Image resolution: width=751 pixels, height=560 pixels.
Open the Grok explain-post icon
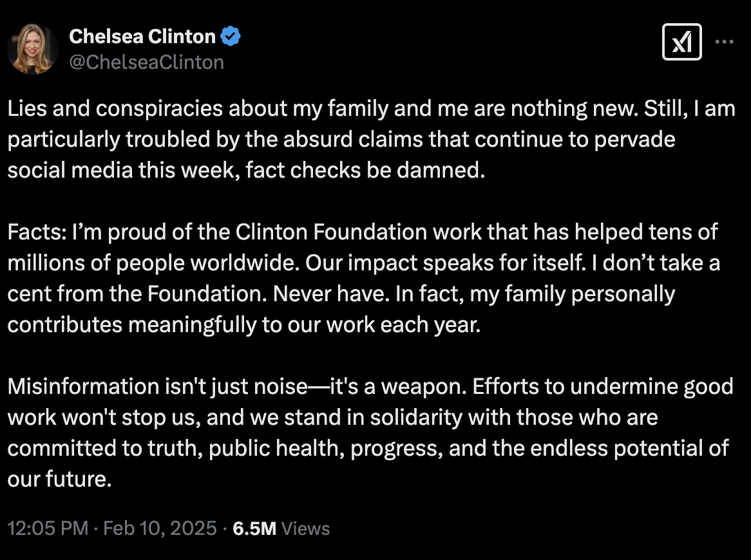pyautogui.click(x=681, y=42)
